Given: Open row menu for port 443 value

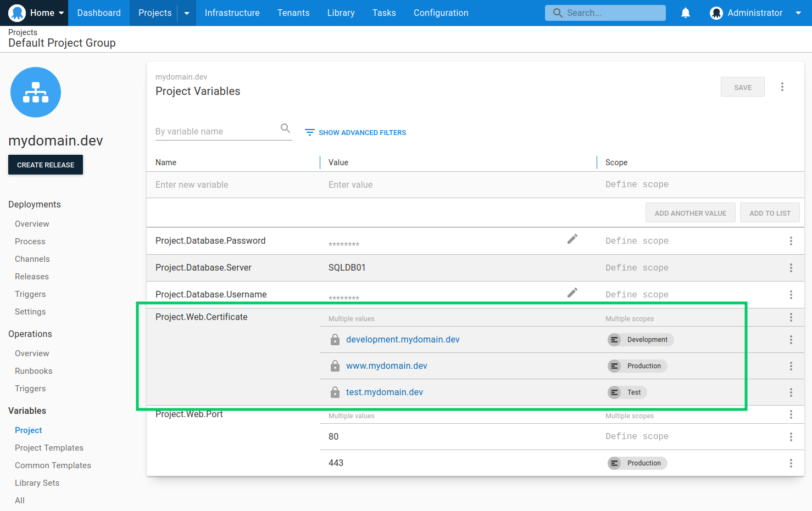Looking at the screenshot, I should (791, 463).
